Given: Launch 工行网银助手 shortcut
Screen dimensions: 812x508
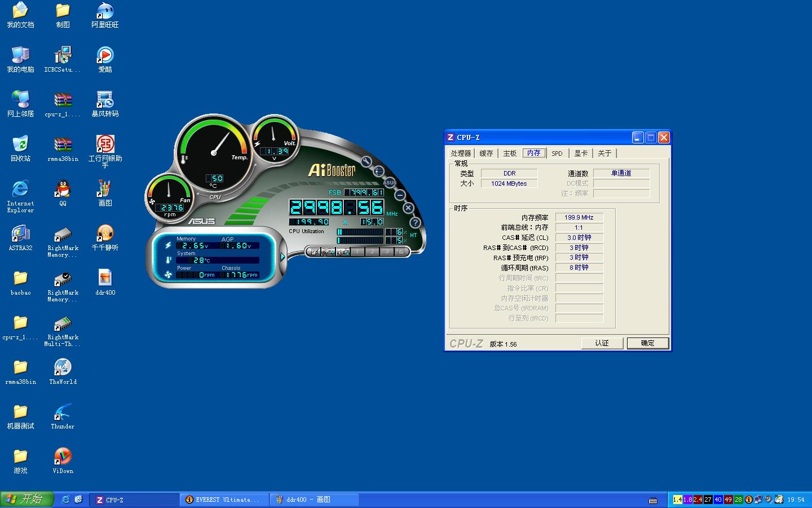Looking at the screenshot, I should pos(105,152).
